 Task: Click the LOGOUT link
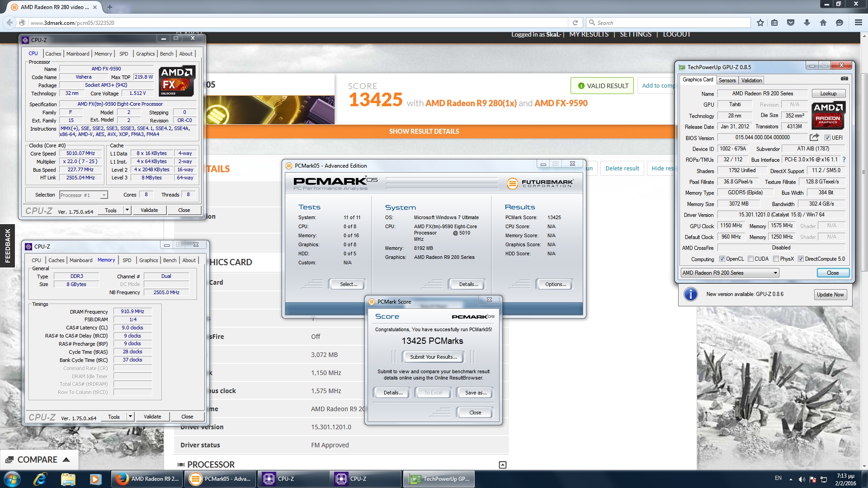[676, 34]
